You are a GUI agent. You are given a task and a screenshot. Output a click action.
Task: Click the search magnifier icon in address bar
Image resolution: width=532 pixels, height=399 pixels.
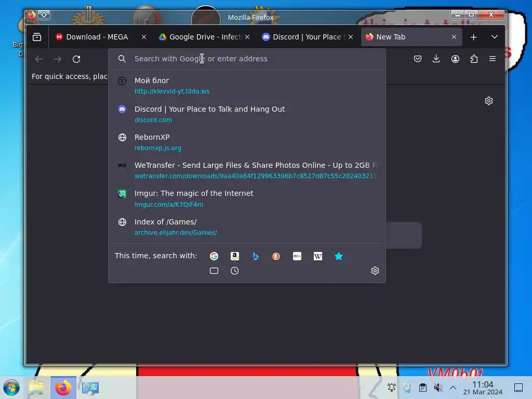(x=122, y=59)
